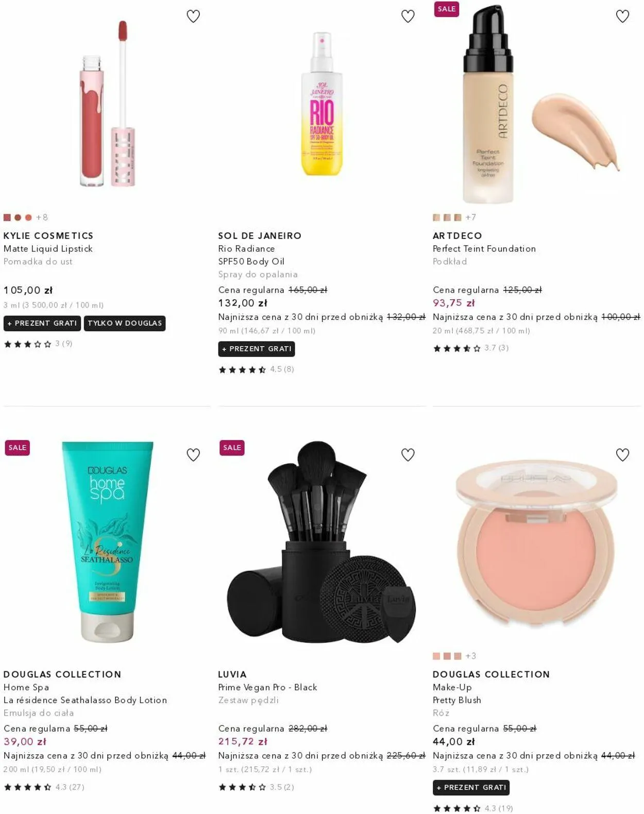
Task: Add Kylie Matte Liquid Lipstick to wishlist
Action: 193,16
